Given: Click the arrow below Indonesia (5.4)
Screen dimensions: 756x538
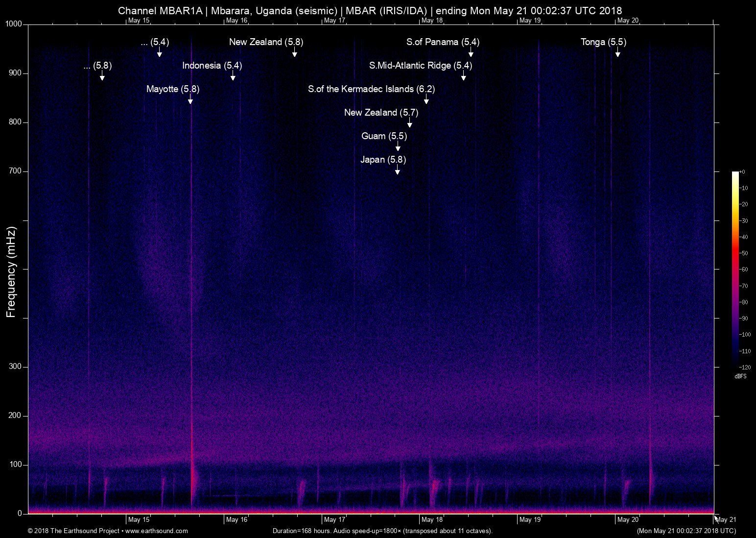Looking at the screenshot, I should click(x=233, y=76).
